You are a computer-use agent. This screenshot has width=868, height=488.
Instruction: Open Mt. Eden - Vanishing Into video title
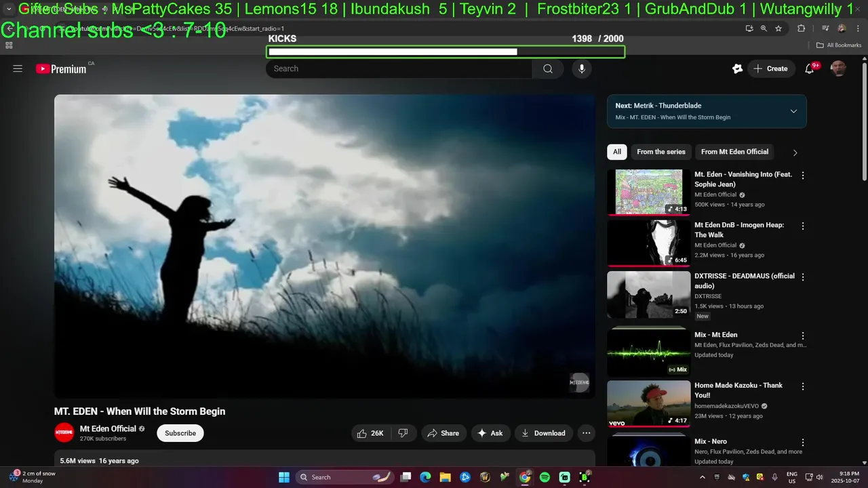tap(743, 179)
